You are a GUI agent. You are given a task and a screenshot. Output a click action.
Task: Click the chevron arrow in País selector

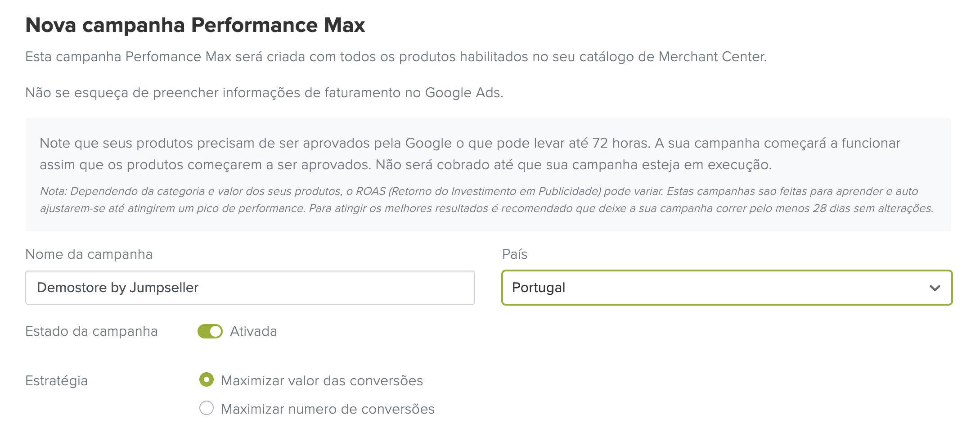(x=935, y=288)
